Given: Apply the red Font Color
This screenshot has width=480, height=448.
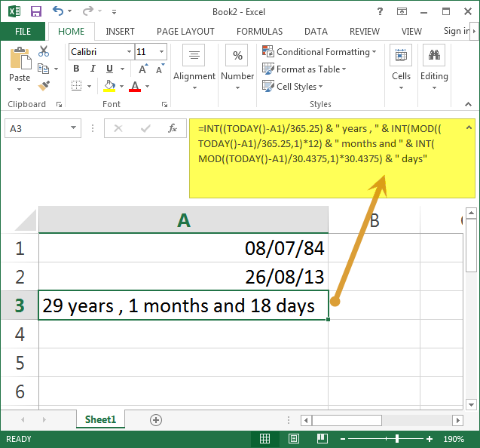Looking at the screenshot, I should coord(135,86).
